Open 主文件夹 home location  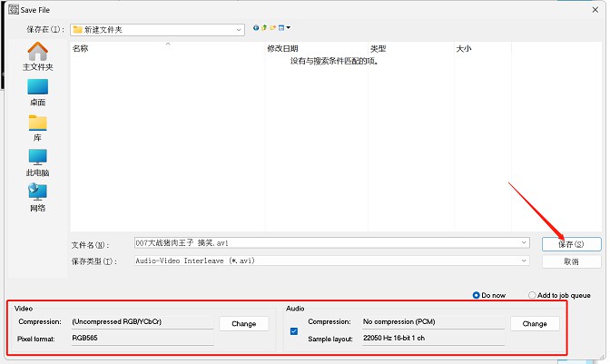pyautogui.click(x=37, y=56)
